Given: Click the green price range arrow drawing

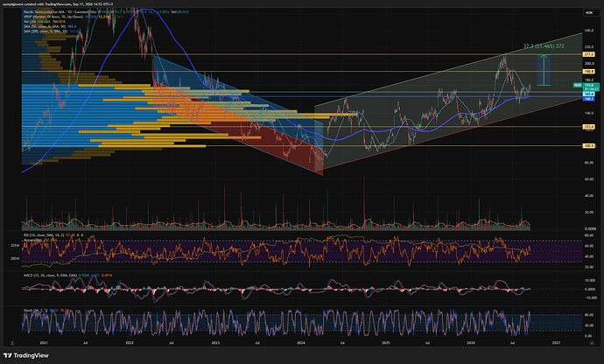Looking at the screenshot, I should click(544, 70).
